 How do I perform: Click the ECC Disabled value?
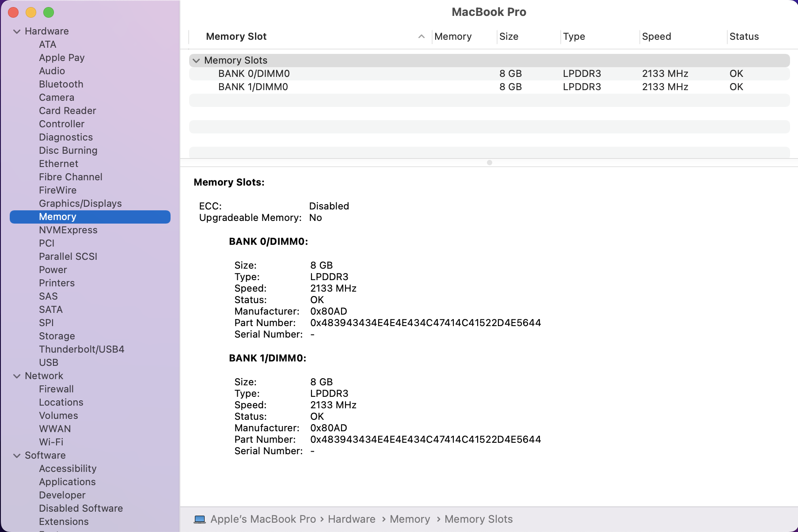click(x=329, y=206)
